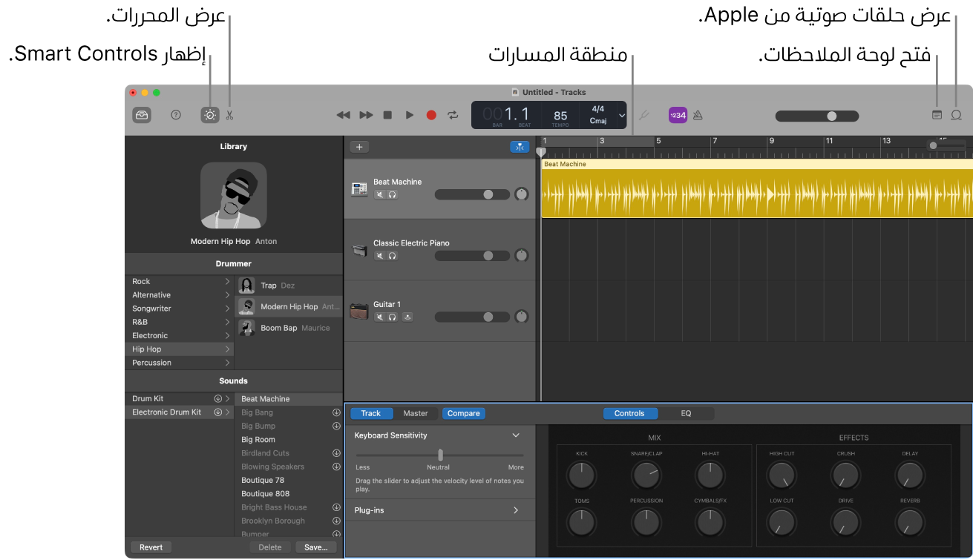Mute the Beat Machine track

click(380, 194)
